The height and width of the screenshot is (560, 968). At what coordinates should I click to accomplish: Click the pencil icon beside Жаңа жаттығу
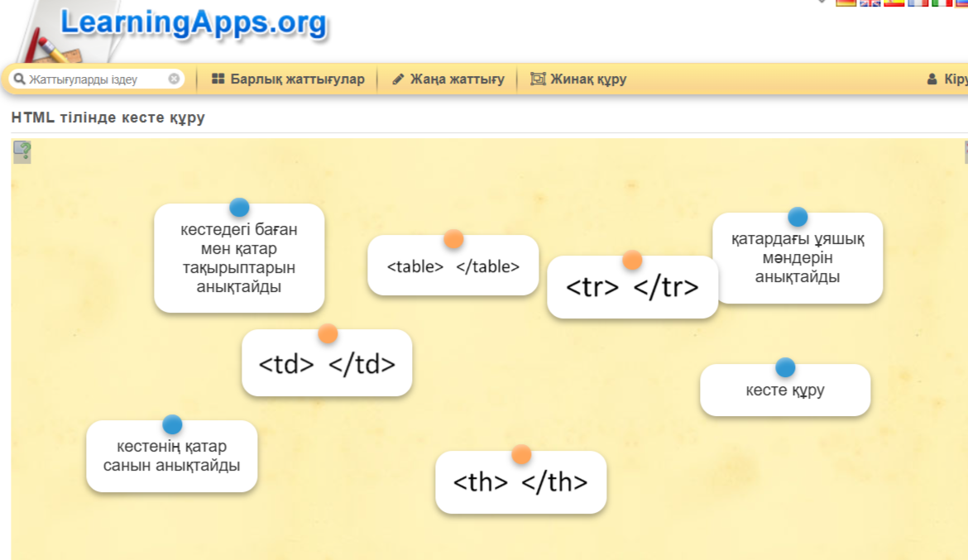point(398,79)
